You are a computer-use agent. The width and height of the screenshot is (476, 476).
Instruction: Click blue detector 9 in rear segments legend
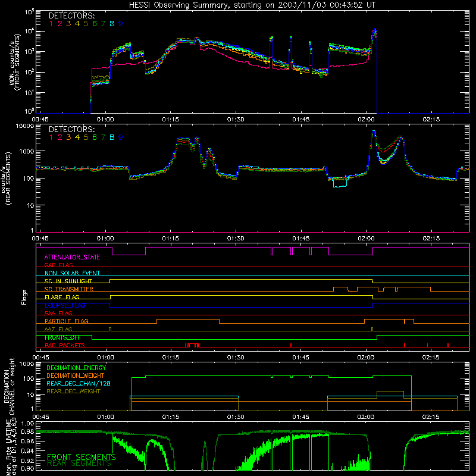point(121,137)
